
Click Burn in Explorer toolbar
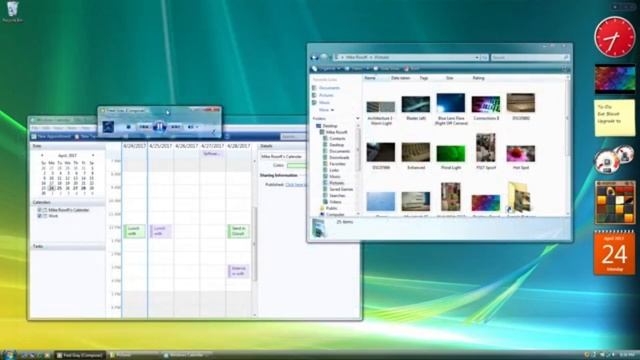tap(412, 69)
